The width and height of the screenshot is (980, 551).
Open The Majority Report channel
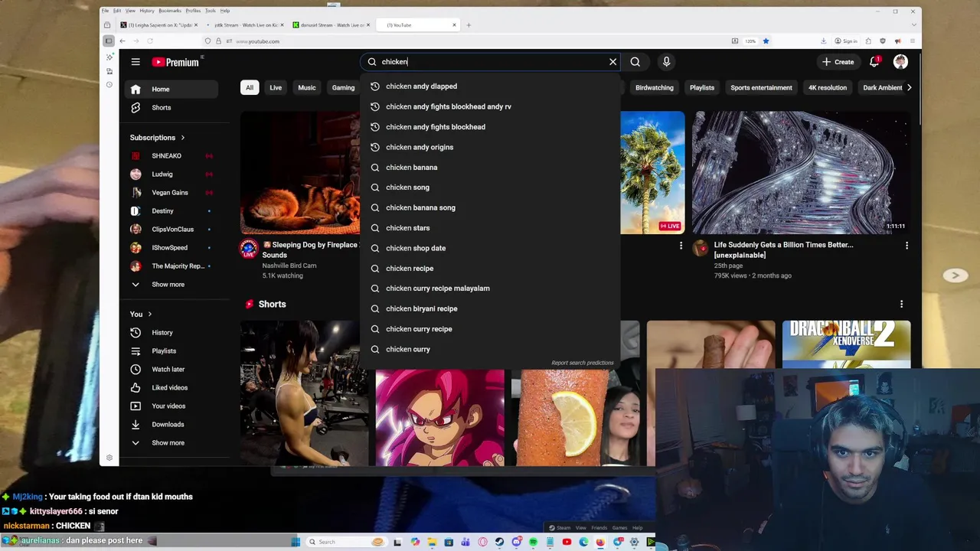point(171,266)
